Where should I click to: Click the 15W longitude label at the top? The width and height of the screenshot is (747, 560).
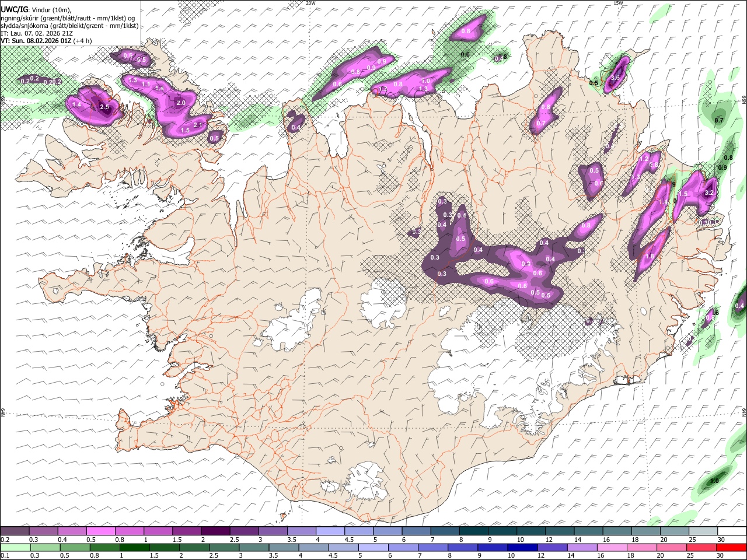pos(618,3)
